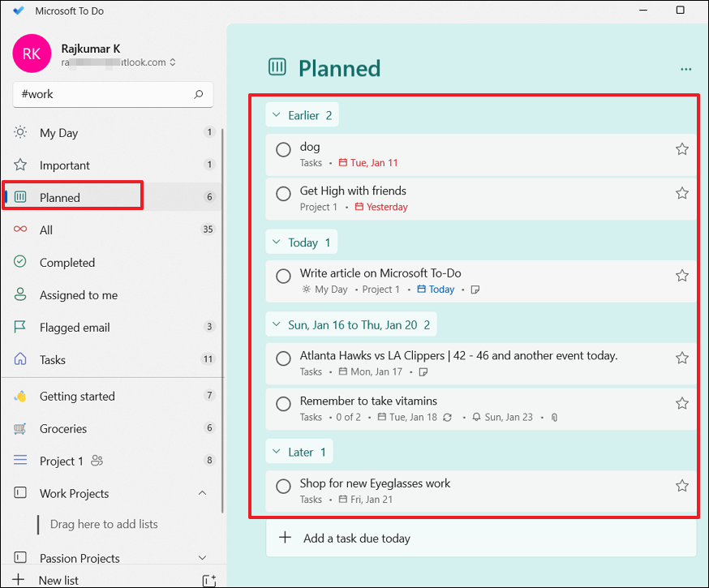Screen dimensions: 709x588
Task: Click the create new group icon
Action: [x=209, y=581]
